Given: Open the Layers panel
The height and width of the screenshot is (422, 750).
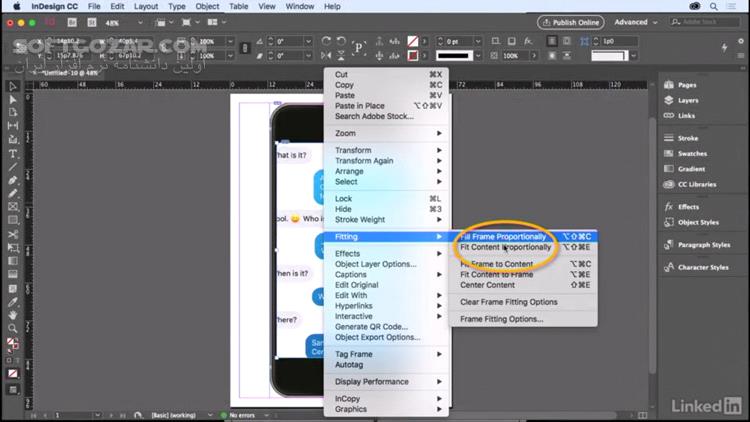Looking at the screenshot, I should (681, 100).
